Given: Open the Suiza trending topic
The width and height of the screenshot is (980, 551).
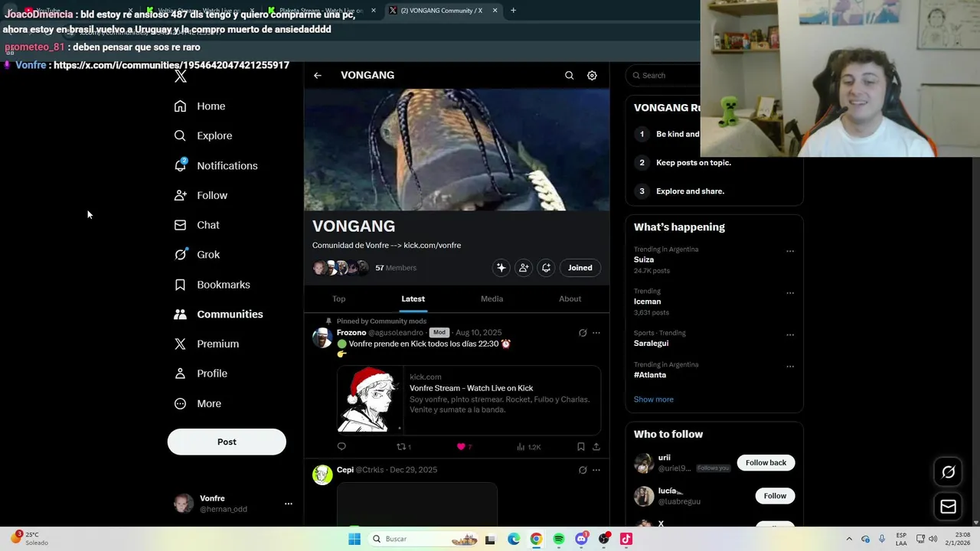Looking at the screenshot, I should point(644,259).
